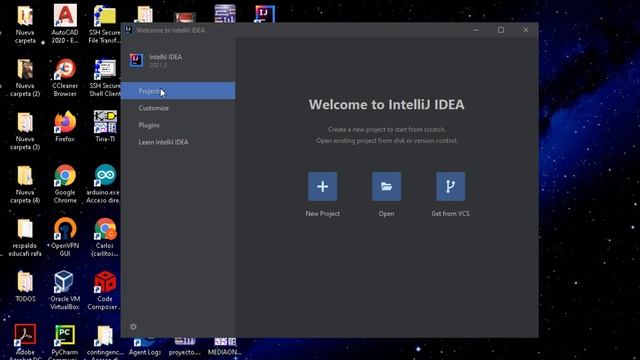This screenshot has width=640, height=360.
Task: Select the AutoCAD 2020 desktop icon
Action: pos(65,24)
